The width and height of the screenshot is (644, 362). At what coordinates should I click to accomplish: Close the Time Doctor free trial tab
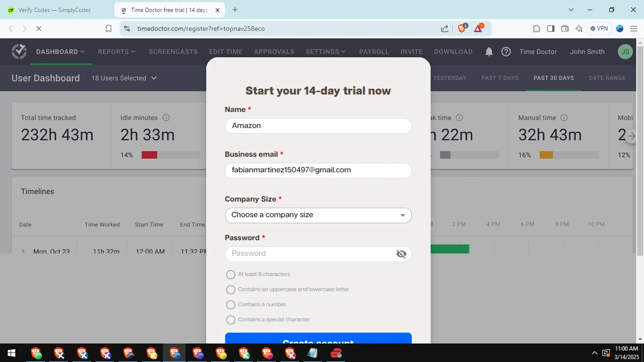tap(217, 10)
